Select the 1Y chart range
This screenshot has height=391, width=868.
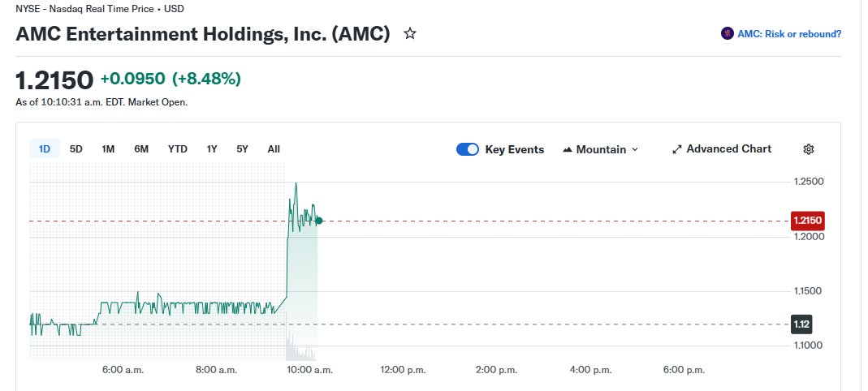pos(212,148)
